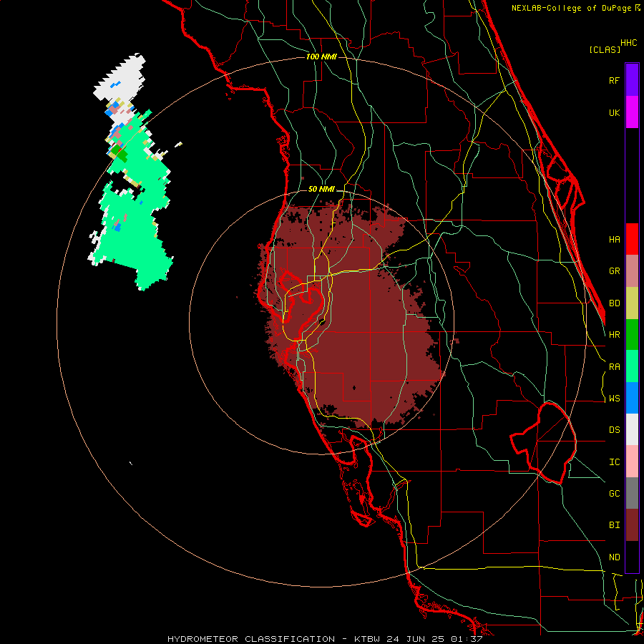Click the BD yellow legend swatch
The height and width of the screenshot is (644, 644).
click(x=632, y=303)
